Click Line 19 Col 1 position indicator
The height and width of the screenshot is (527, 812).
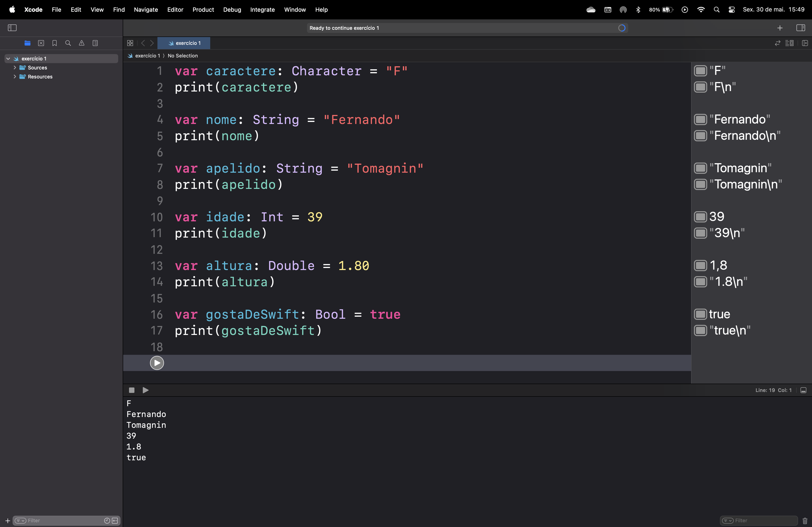tap(773, 390)
